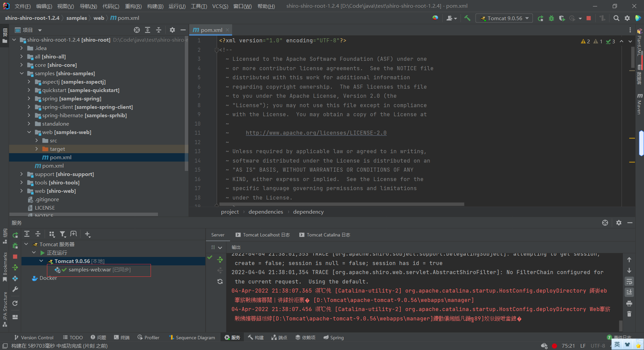Open IDE settings gear in top toolbar
This screenshot has height=350, width=644.
coord(627,18)
